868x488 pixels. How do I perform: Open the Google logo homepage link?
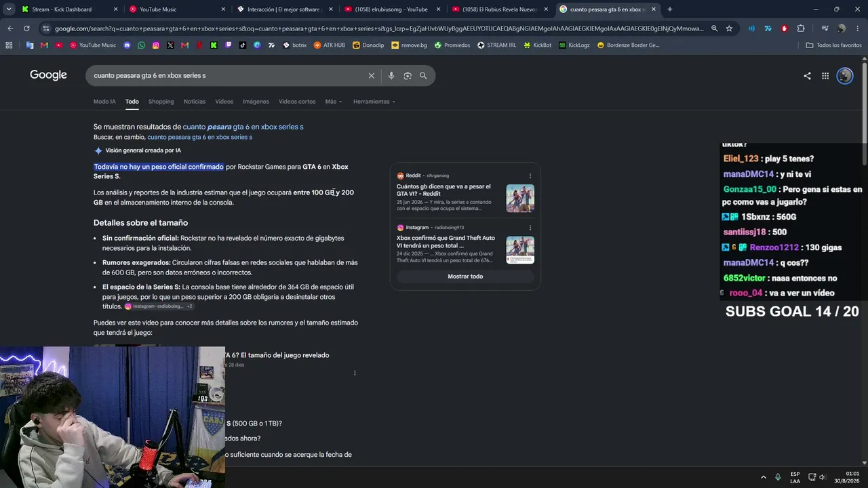click(x=48, y=75)
